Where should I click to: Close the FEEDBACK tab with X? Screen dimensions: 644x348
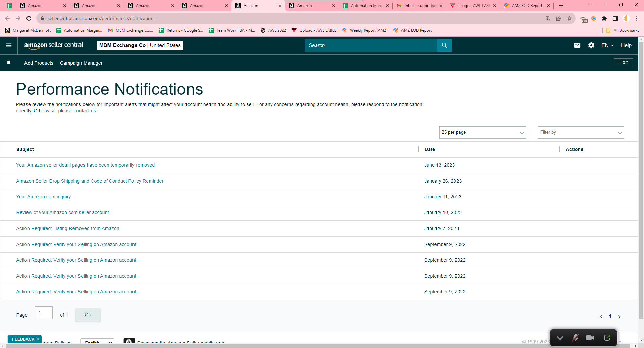(38, 339)
